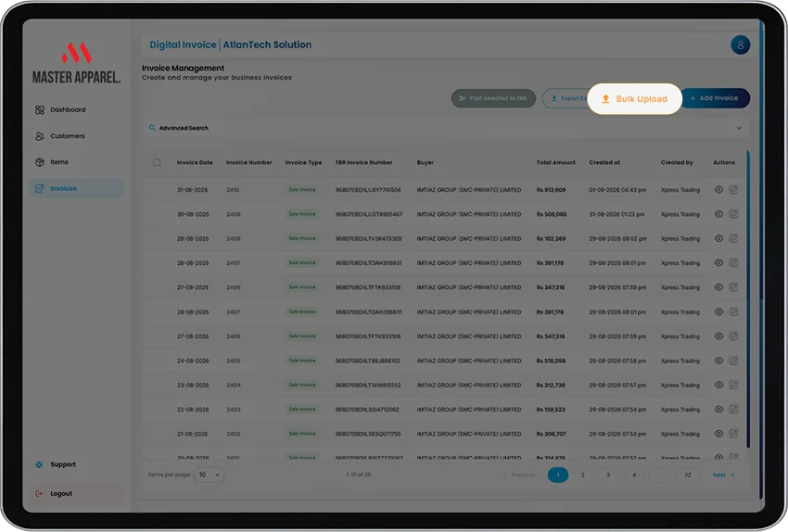Click the Created by column header
This screenshot has height=532, width=788.
click(x=677, y=163)
